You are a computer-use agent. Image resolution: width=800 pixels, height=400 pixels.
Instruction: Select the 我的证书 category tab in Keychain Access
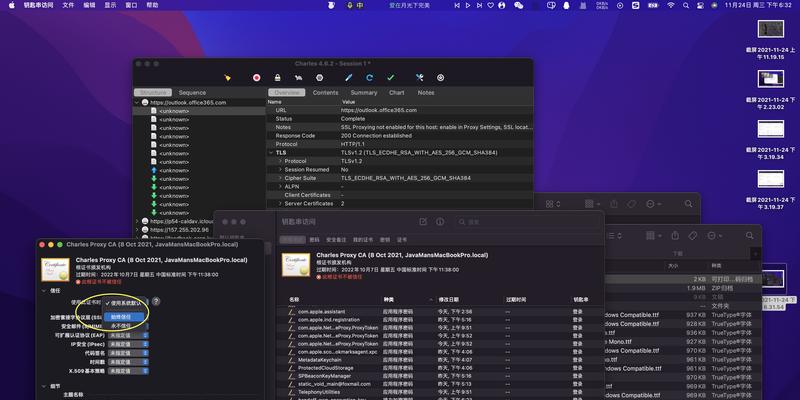coord(363,239)
